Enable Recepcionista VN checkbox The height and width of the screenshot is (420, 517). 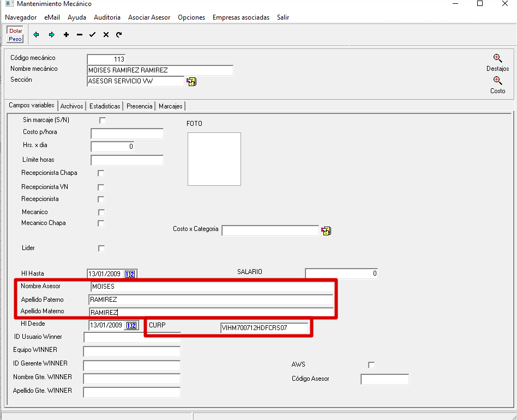(x=101, y=187)
